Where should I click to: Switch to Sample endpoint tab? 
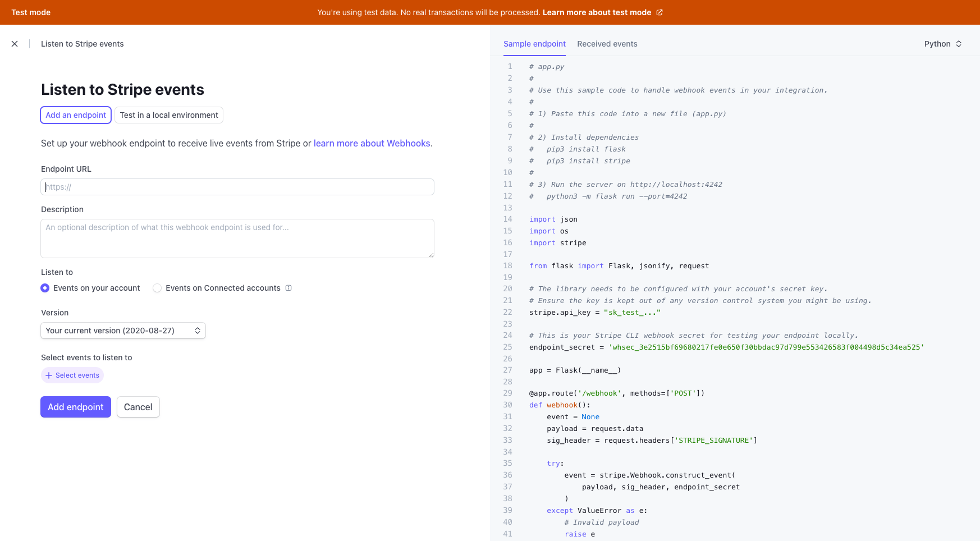pos(534,44)
